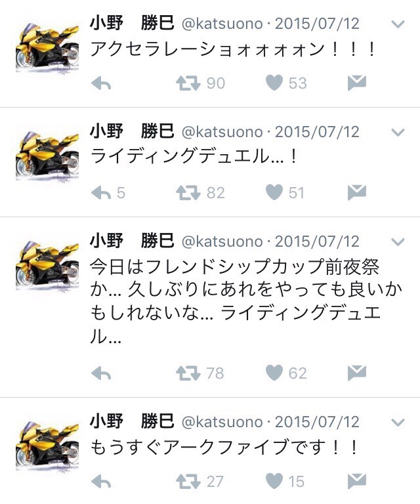Screen dimensions: 420x504
Task: Open the chevron menu on the フレンドシップカップ tweet
Action: [398, 241]
